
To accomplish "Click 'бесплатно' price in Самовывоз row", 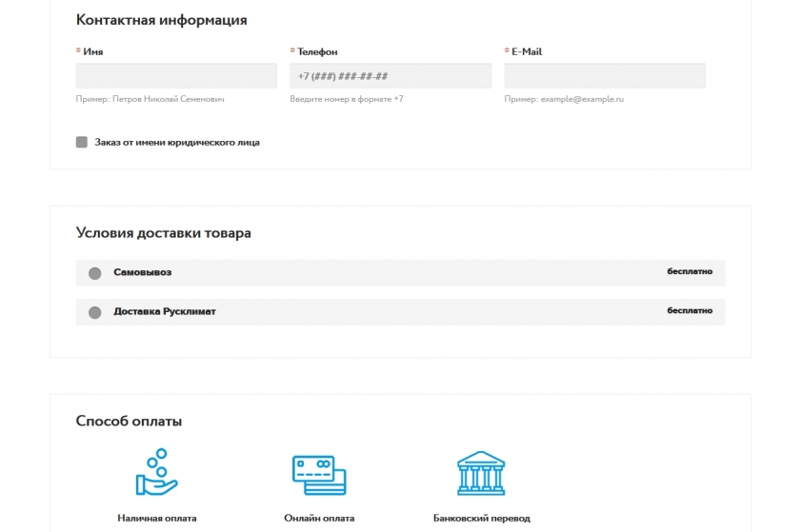I will click(690, 271).
